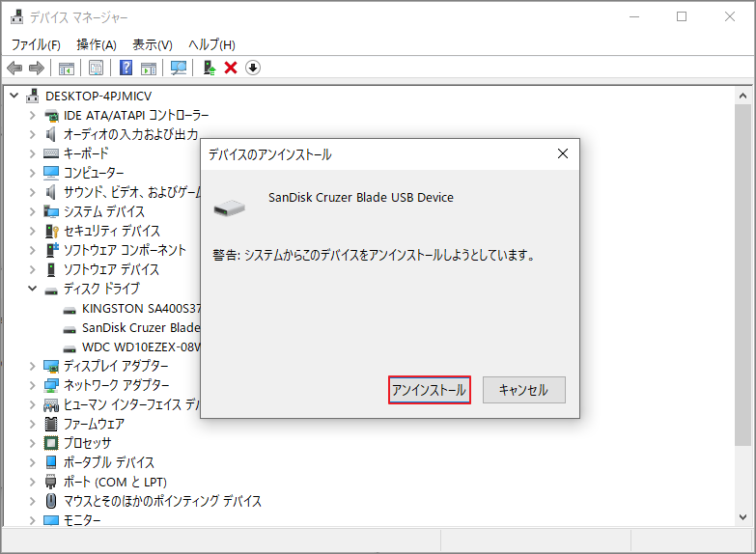Viewport: 756px width, 554px height.
Task: Click the Back arrow toolbar icon
Action: pos(14,68)
